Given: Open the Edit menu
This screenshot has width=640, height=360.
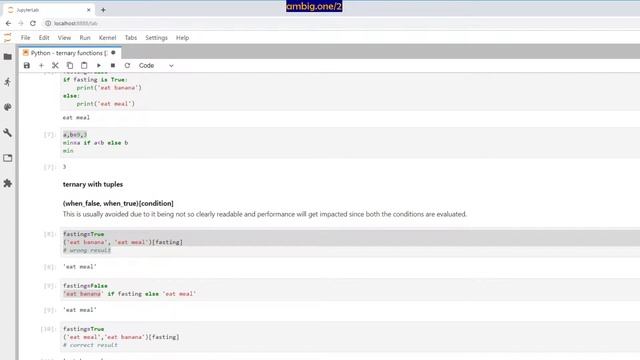Looking at the screenshot, I should tap(44, 38).
